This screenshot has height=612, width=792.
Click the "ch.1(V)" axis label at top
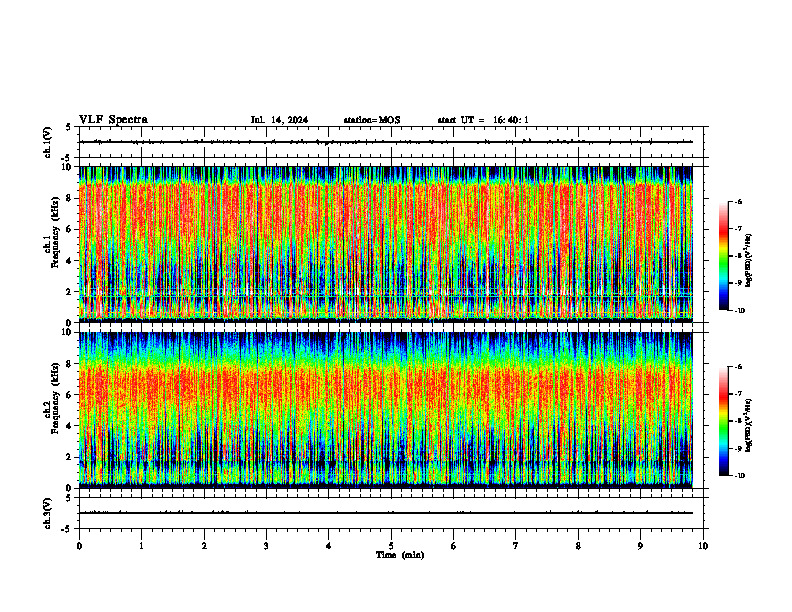pyautogui.click(x=48, y=142)
